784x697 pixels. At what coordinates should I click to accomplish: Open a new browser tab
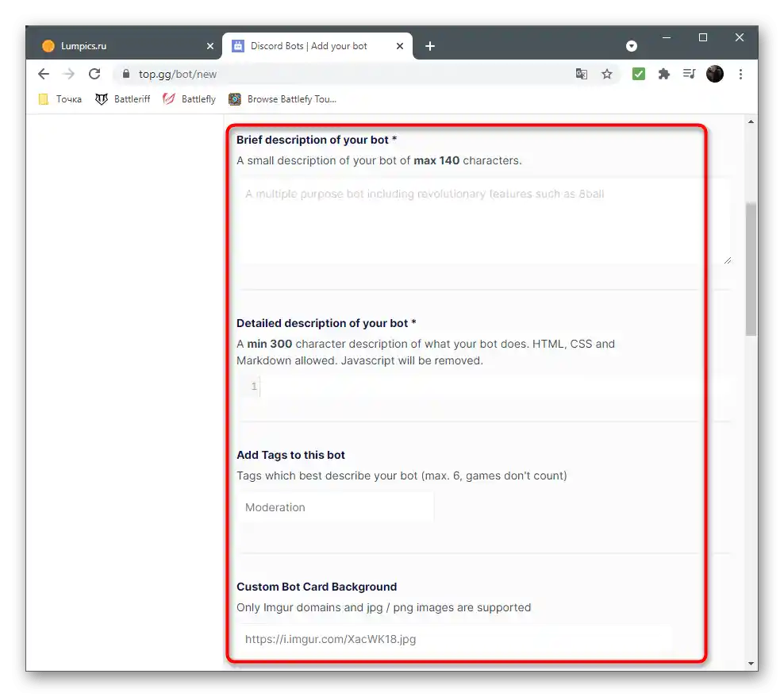coord(430,46)
